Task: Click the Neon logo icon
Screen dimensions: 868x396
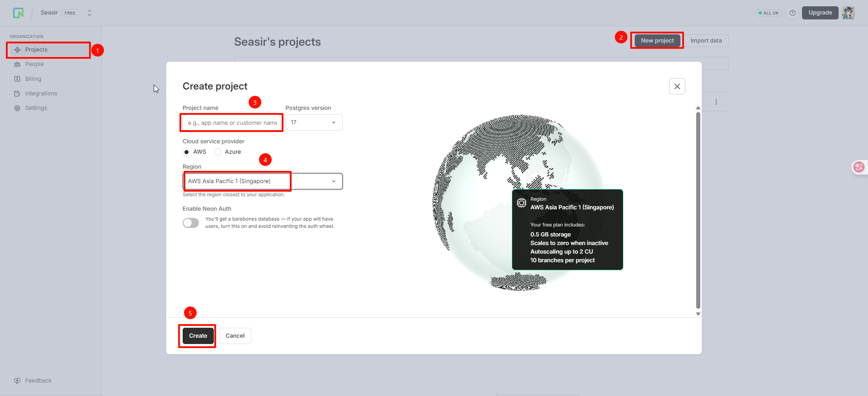Action: click(18, 13)
